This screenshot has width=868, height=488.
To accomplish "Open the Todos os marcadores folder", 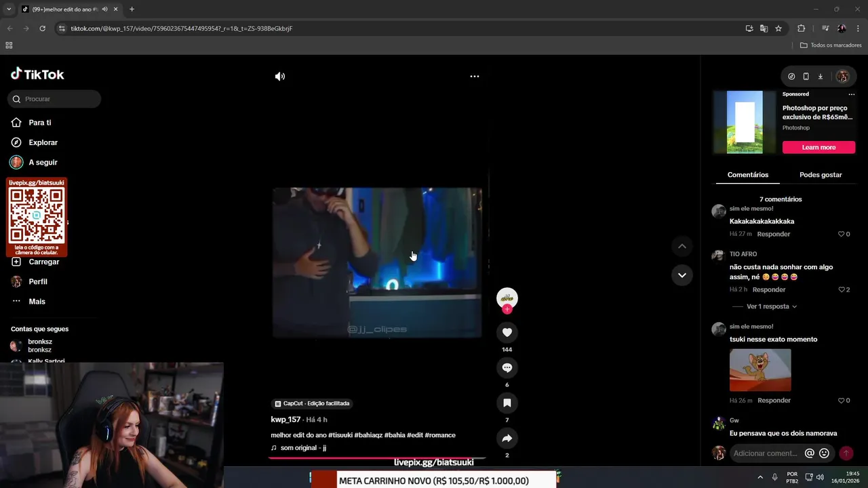I will pos(831,45).
